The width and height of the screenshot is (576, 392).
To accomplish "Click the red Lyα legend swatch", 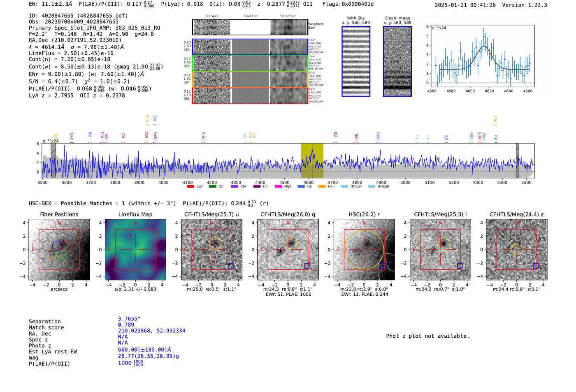I will click(x=190, y=186).
